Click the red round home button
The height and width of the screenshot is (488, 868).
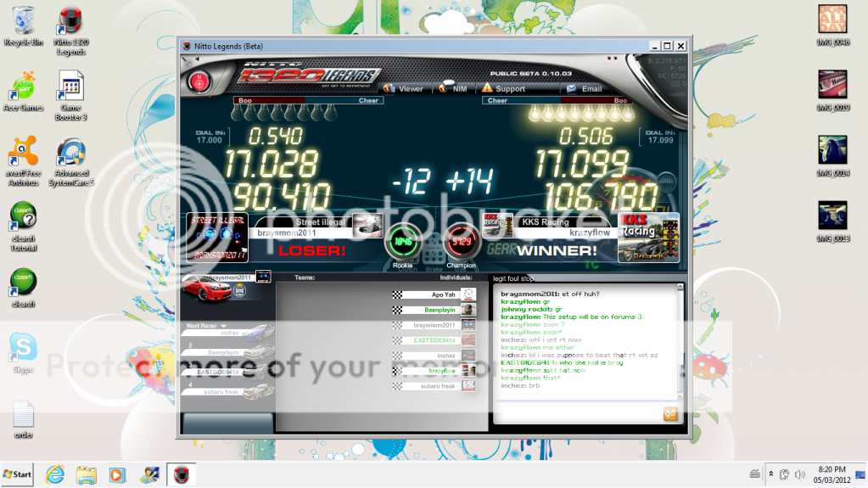200,83
